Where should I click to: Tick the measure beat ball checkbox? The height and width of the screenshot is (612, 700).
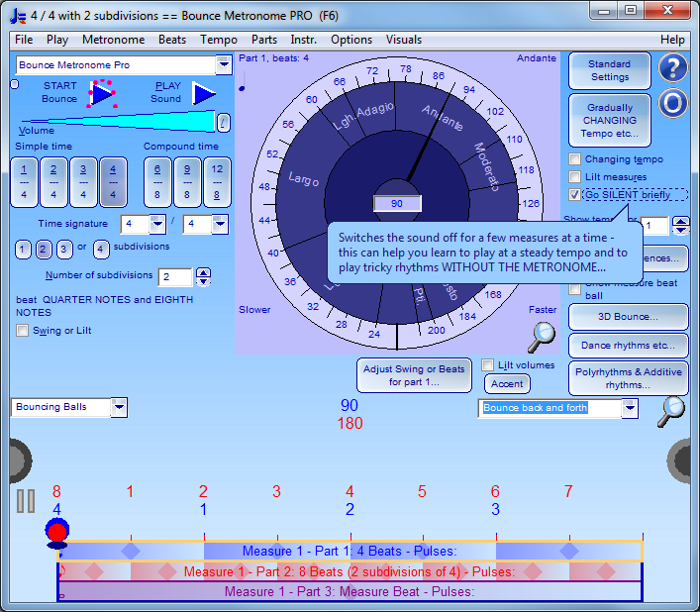(x=575, y=289)
